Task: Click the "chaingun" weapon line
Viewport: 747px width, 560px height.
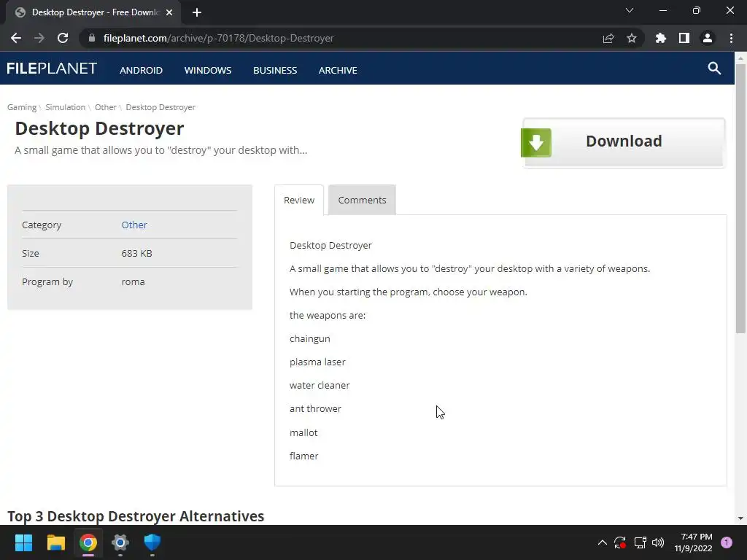Action: [309, 338]
